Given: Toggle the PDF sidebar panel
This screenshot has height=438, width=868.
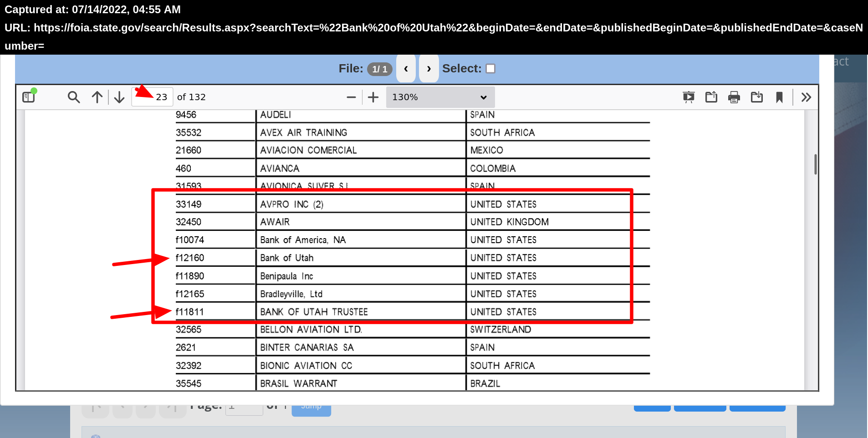Looking at the screenshot, I should click(29, 97).
